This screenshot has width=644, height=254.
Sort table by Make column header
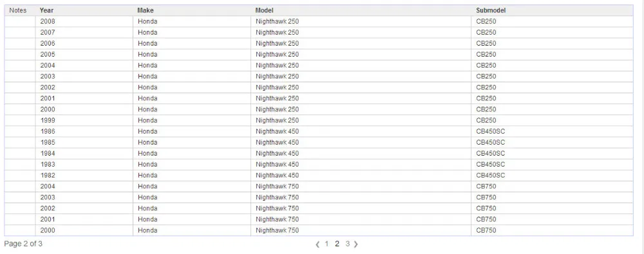pyautogui.click(x=146, y=10)
